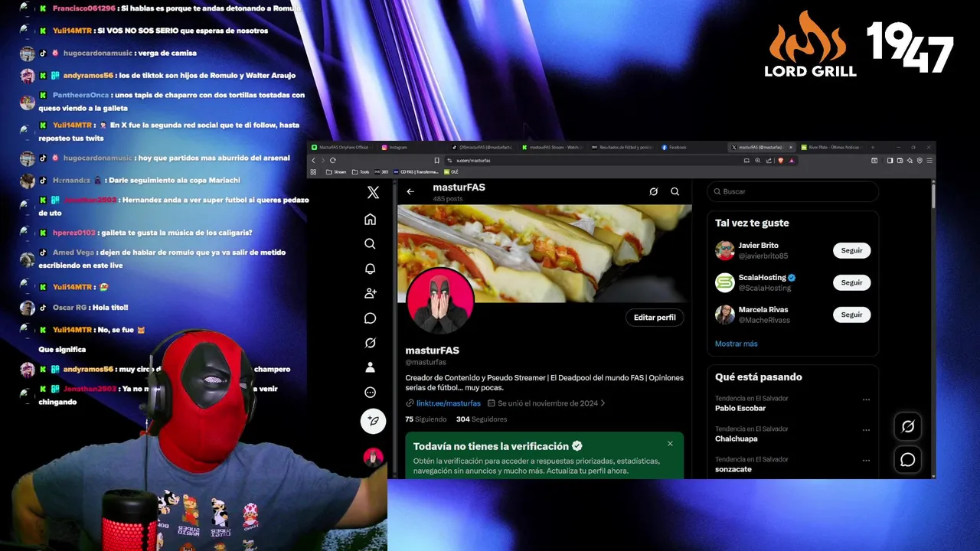Viewport: 980px width, 551px height.
Task: Open a new browser tab
Action: pos(873,147)
